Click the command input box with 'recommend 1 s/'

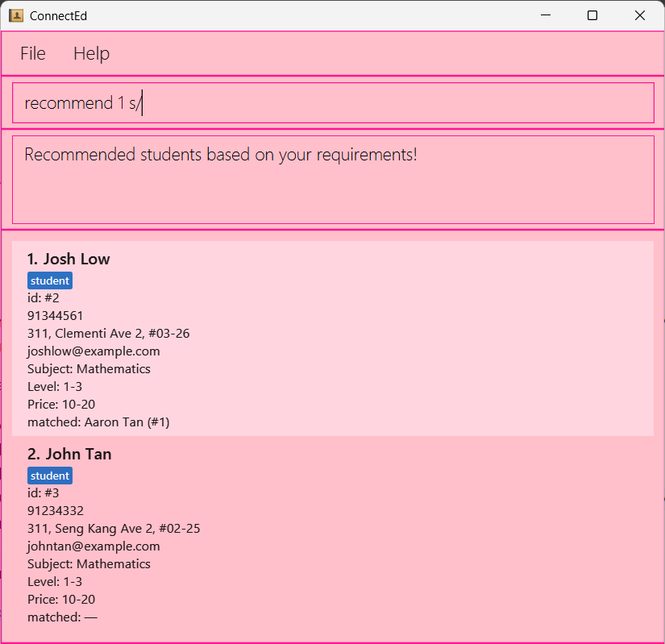point(332,103)
